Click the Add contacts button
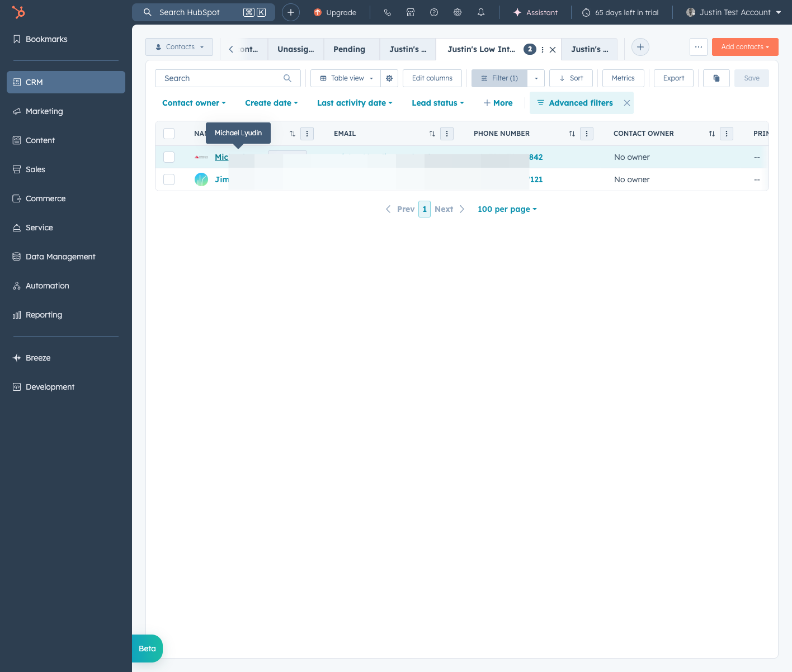The image size is (792, 672). pos(745,47)
